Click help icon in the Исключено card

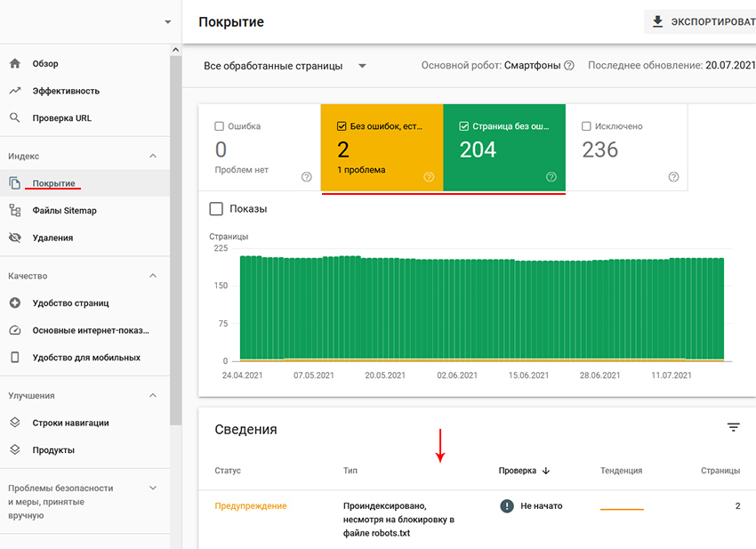pyautogui.click(x=674, y=177)
